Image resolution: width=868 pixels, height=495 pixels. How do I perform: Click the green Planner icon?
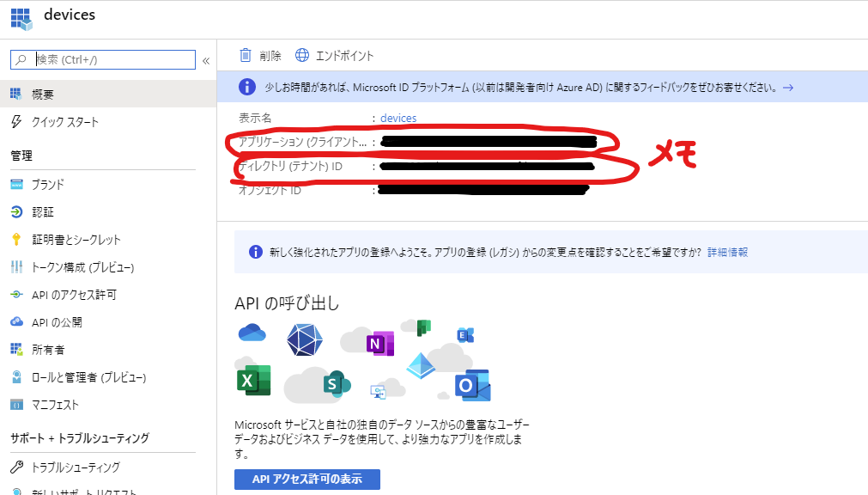point(423,327)
